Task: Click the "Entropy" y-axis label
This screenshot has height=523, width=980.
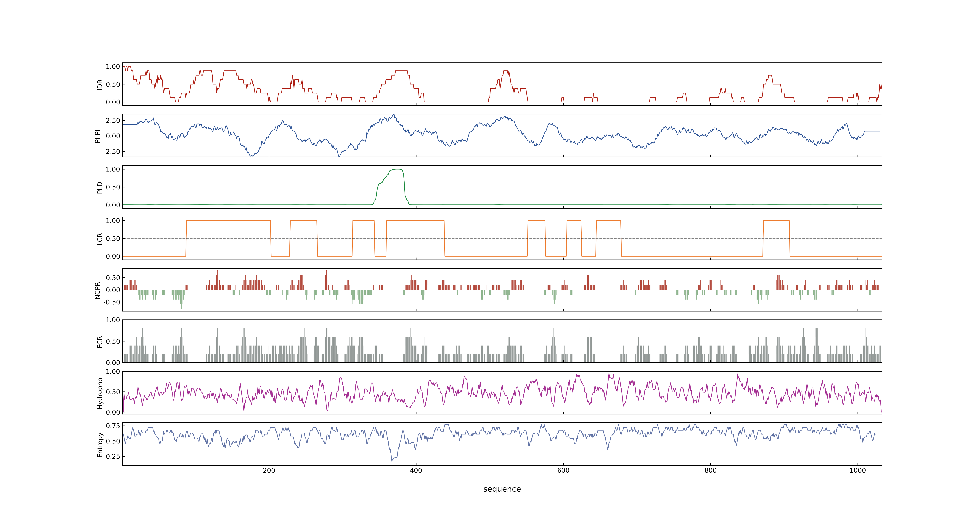Action: click(100, 444)
